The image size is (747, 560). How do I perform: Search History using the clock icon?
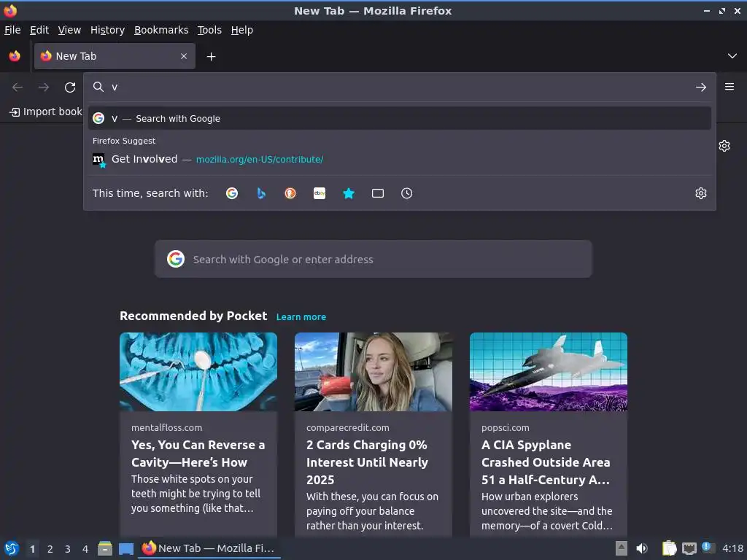click(x=407, y=193)
